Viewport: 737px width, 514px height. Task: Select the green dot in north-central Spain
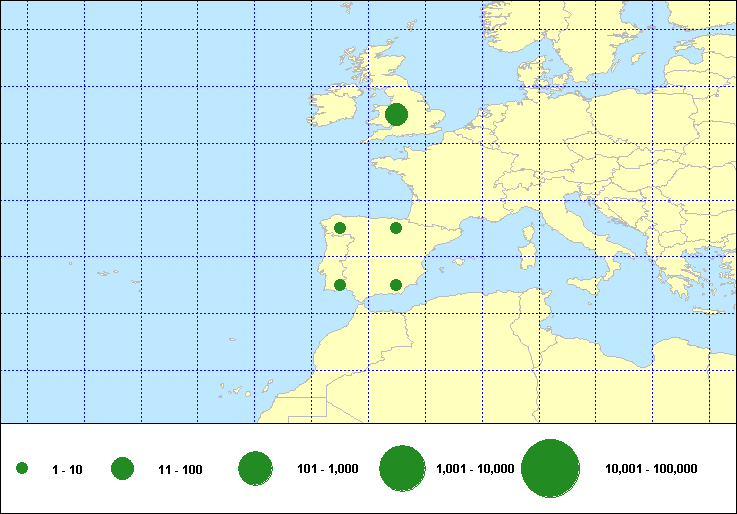[396, 228]
